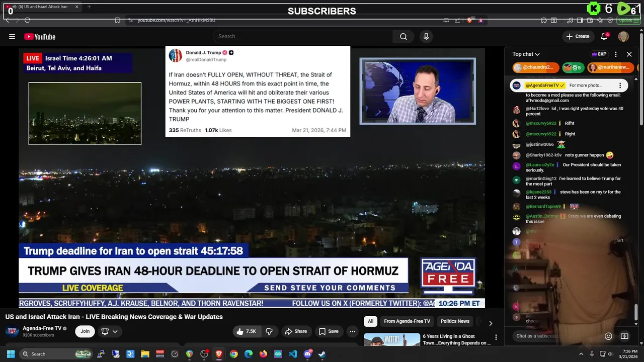
Task: Open the YouTube hamburger guide menu
Action: pos(12,36)
